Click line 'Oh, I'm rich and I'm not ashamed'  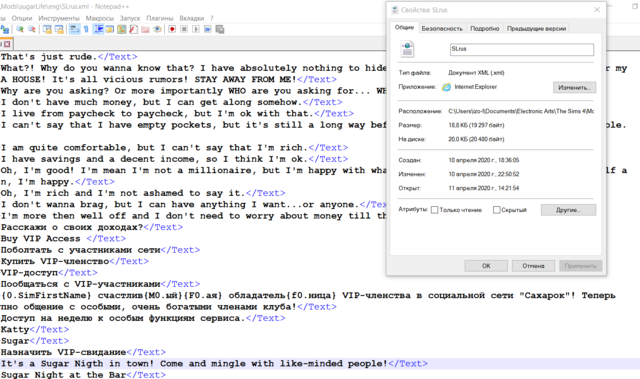tap(143, 193)
